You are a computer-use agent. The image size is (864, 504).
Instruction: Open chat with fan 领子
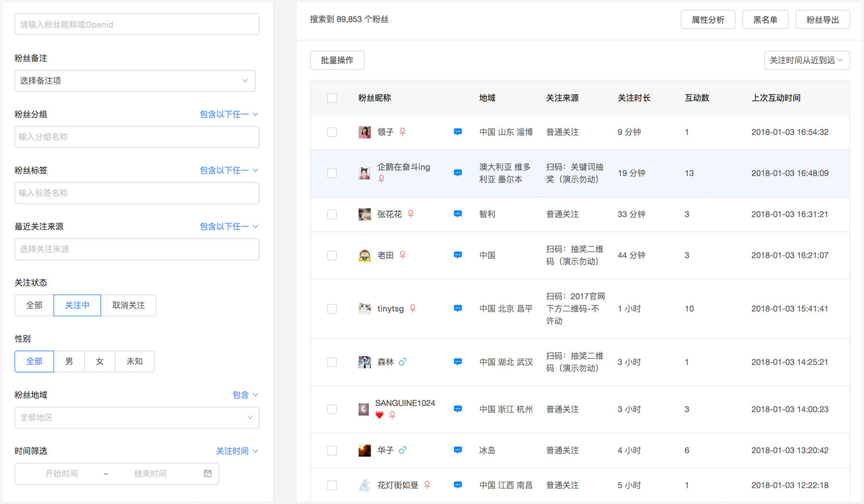(x=458, y=132)
